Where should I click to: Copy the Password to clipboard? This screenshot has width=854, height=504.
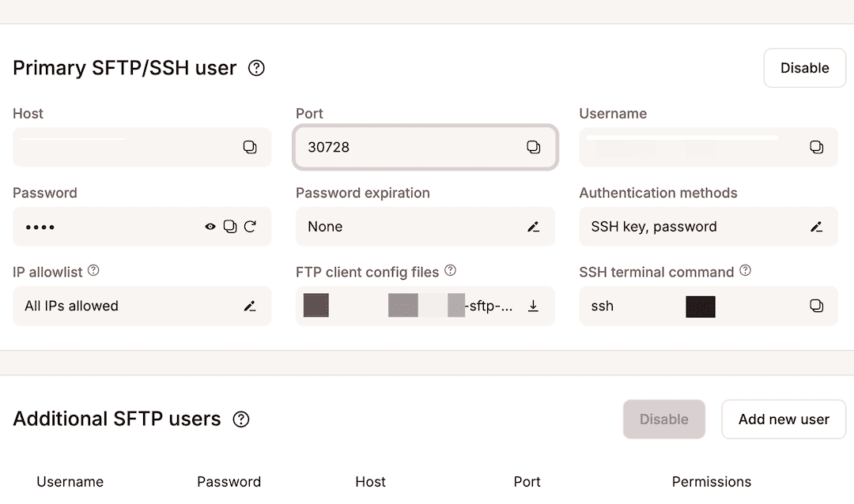coord(232,227)
